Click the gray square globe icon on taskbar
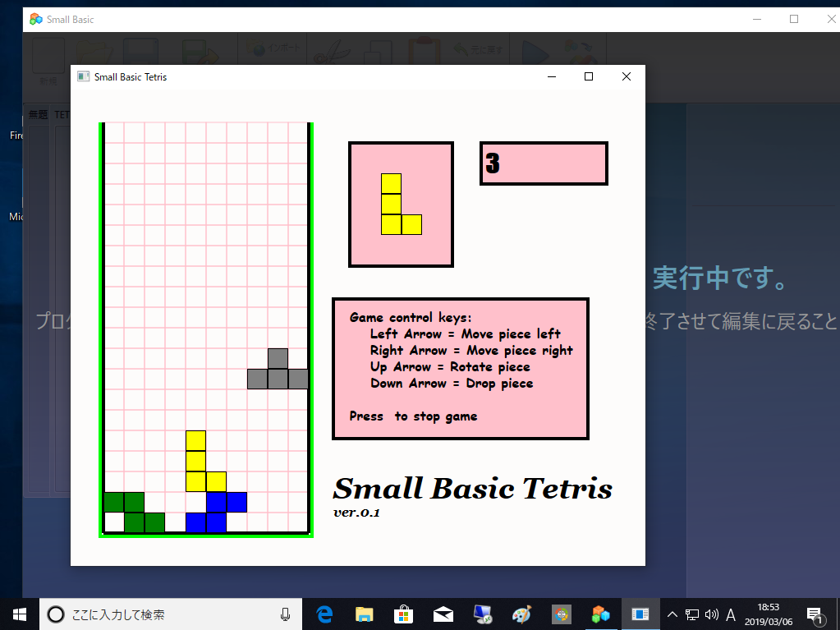The width and height of the screenshot is (840, 630). [562, 614]
